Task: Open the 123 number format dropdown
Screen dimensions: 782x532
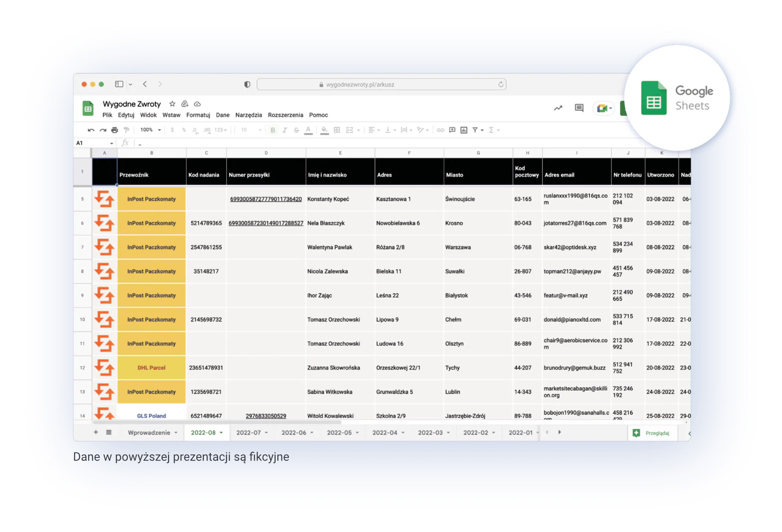Action: (x=221, y=130)
